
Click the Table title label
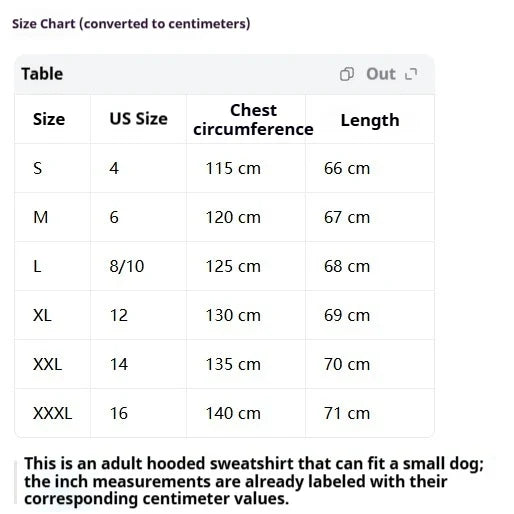(x=42, y=74)
